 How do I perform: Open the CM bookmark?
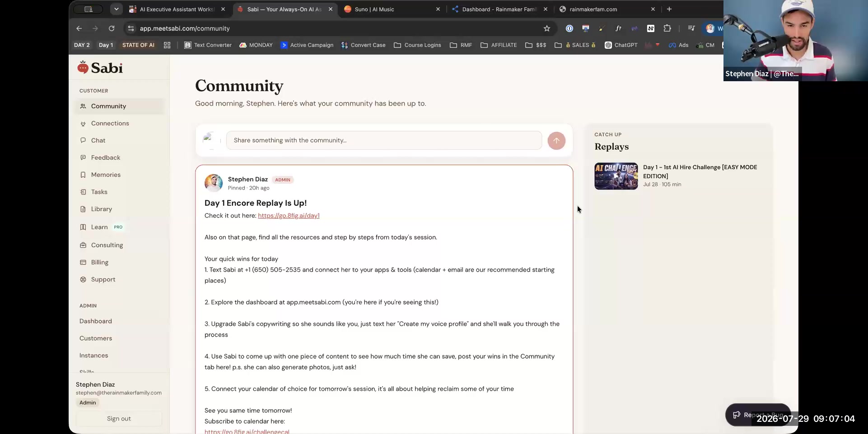tap(705, 45)
